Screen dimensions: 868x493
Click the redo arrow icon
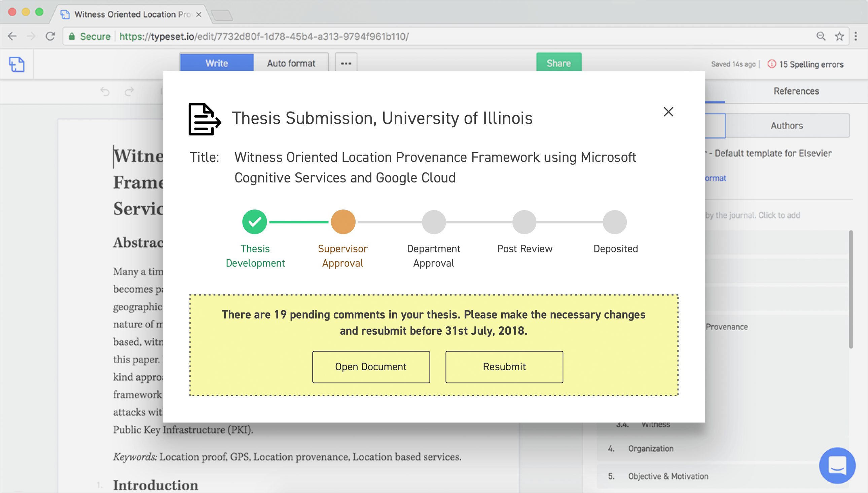point(129,92)
